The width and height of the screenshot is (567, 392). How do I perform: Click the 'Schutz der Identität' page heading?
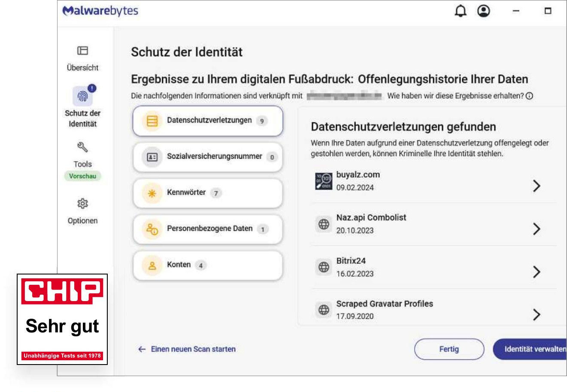(187, 52)
